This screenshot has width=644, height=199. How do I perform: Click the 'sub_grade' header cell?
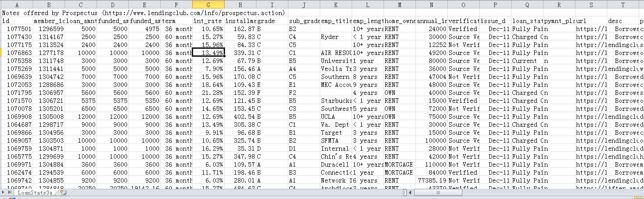coord(304,21)
